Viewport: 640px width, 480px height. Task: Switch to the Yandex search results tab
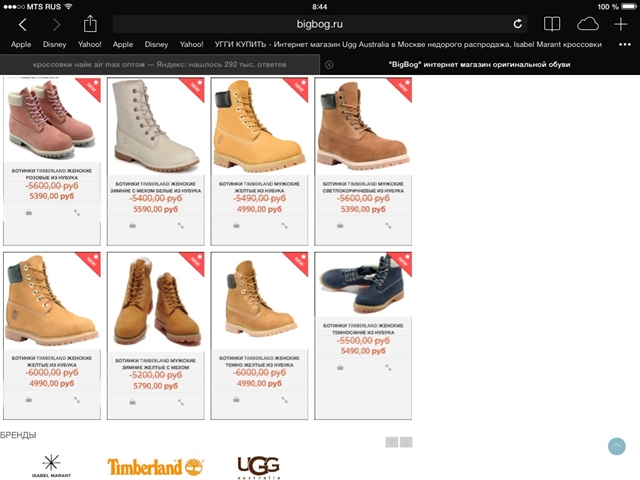pos(160,64)
